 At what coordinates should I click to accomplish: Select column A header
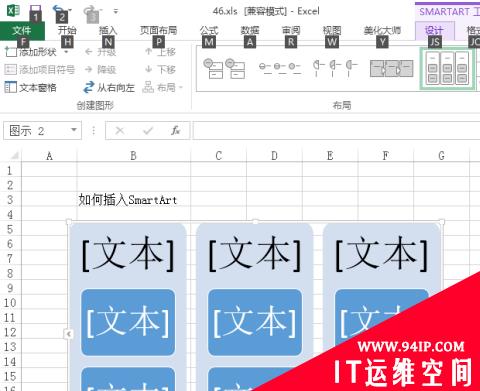(49, 156)
